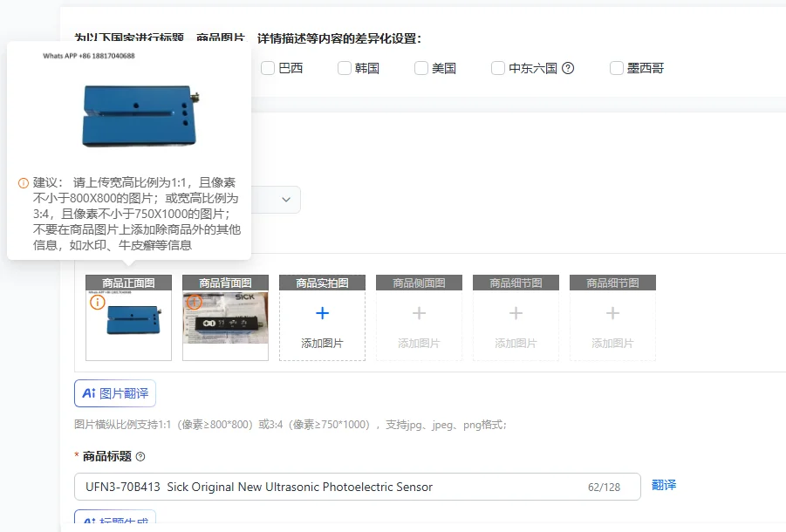
Task: Click the 商品侧面图 label header
Action: pyautogui.click(x=419, y=283)
